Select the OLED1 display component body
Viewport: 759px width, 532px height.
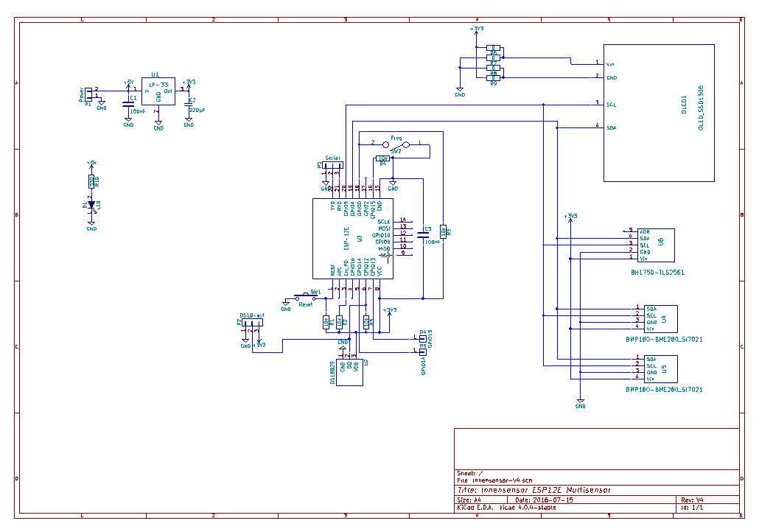pyautogui.click(x=659, y=113)
